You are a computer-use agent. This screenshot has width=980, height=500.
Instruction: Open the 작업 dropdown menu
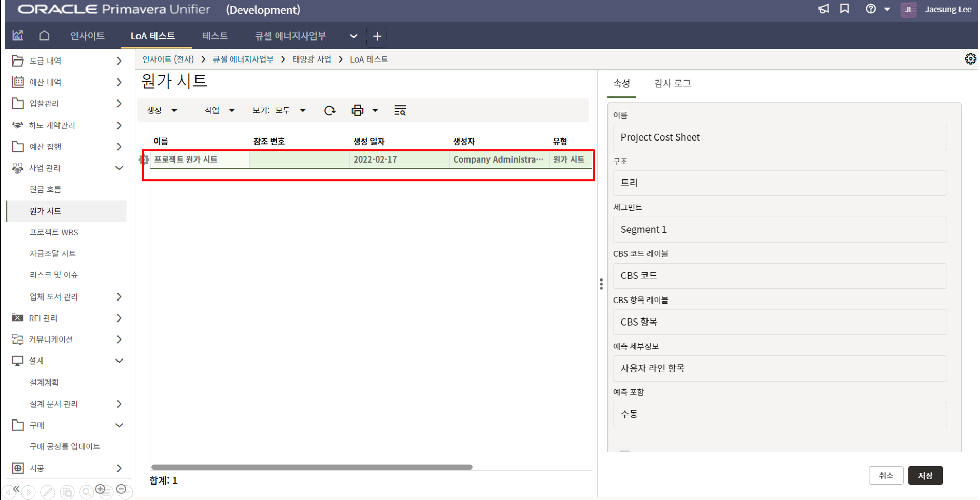(x=219, y=110)
